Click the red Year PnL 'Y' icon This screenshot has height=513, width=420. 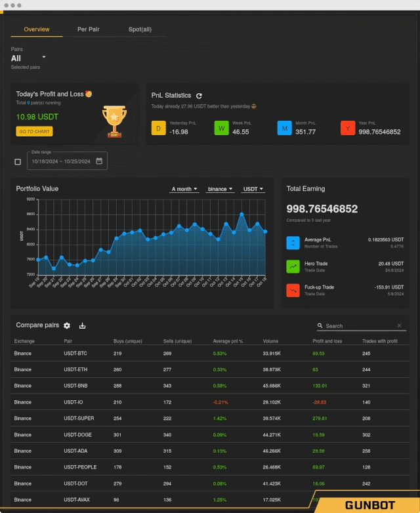(x=348, y=129)
